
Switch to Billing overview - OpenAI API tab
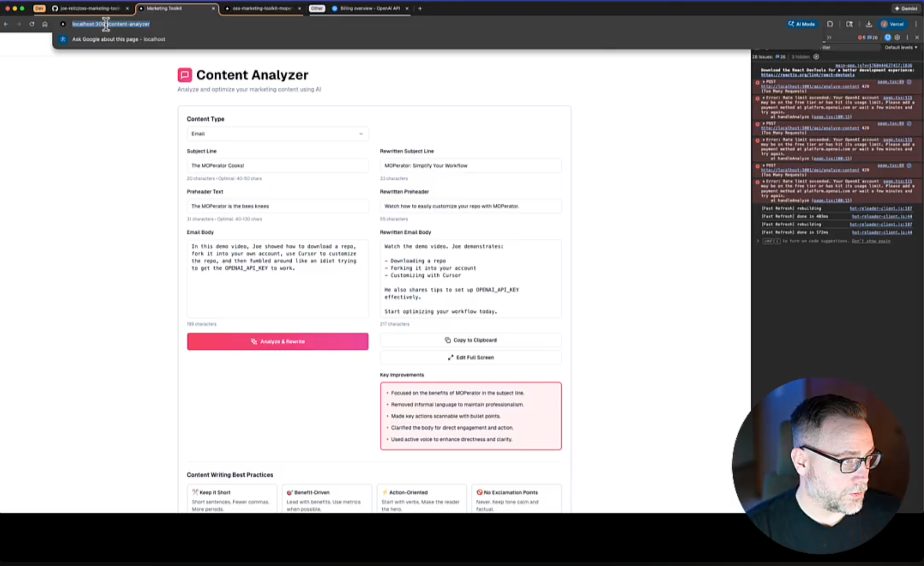pos(369,8)
